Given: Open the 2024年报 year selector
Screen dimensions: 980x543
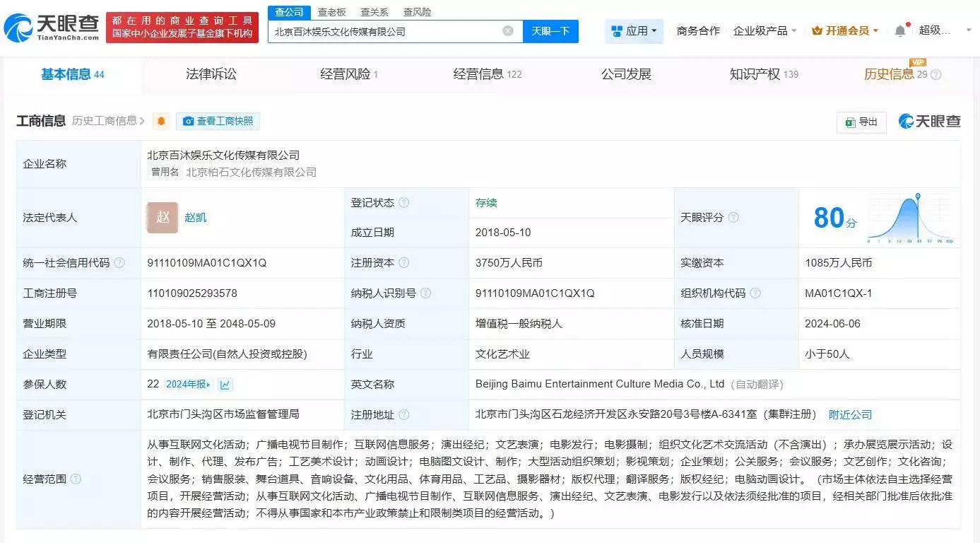Looking at the screenshot, I should point(188,385).
